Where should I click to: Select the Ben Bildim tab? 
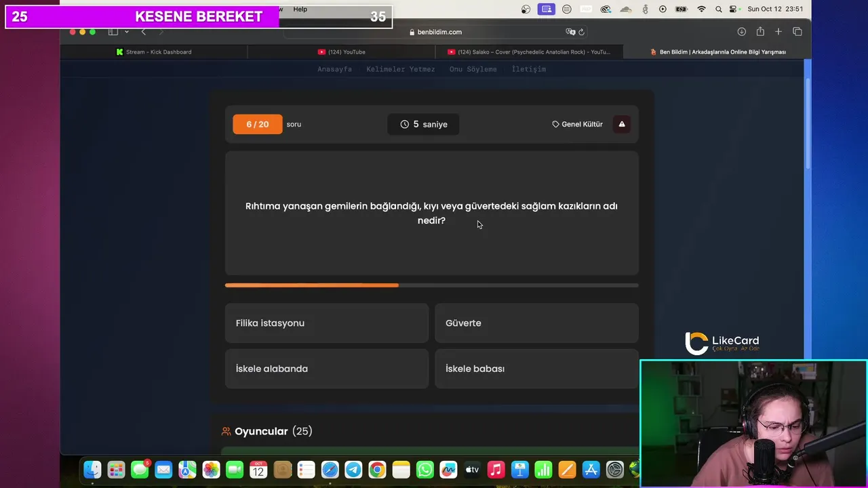click(717, 52)
